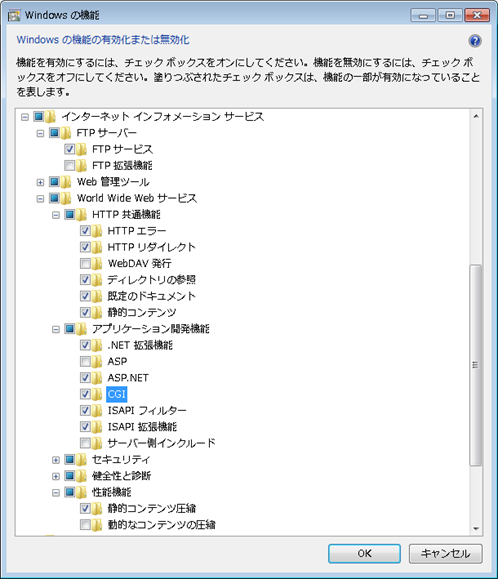Viewport: 498px width, 579px height.
Task: Select the 既定のドキュメント tree row
Action: pyautogui.click(x=151, y=296)
